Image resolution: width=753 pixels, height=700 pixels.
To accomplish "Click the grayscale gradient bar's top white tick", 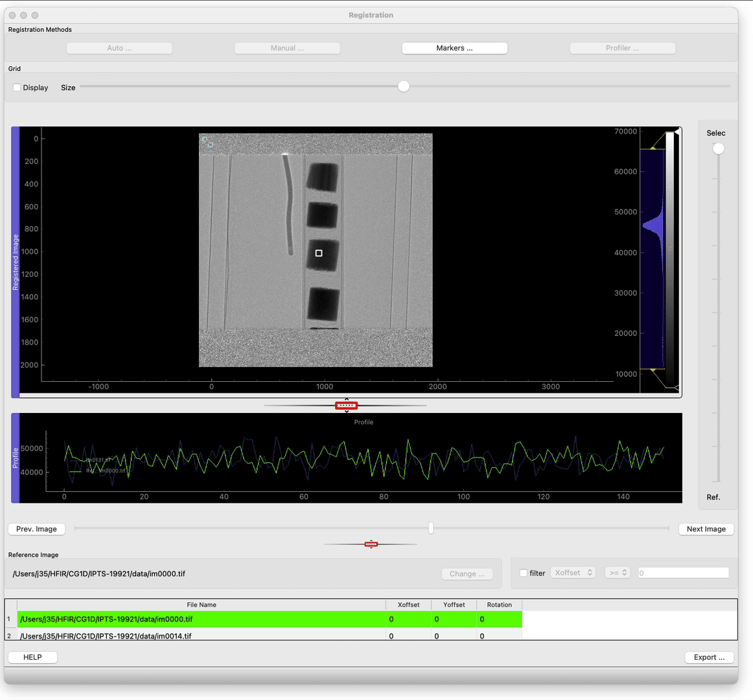I will [677, 132].
